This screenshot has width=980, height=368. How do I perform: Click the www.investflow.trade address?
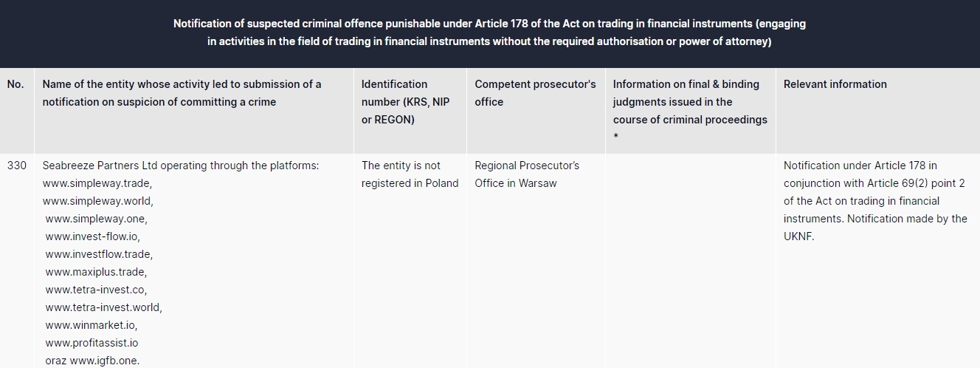coord(99,254)
